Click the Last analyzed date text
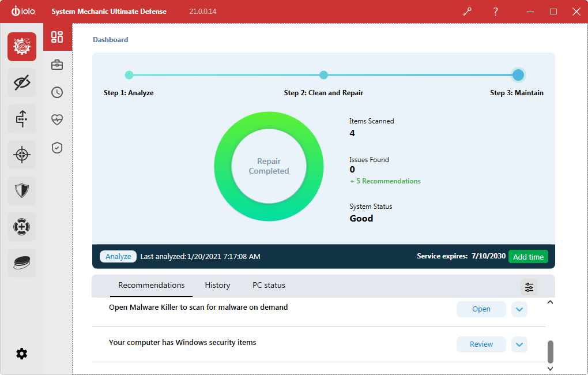This screenshot has width=588, height=375. pyautogui.click(x=200, y=257)
